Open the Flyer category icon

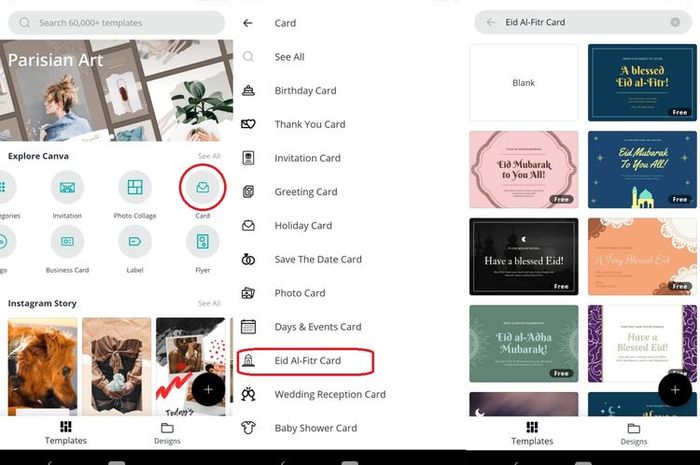tap(202, 242)
